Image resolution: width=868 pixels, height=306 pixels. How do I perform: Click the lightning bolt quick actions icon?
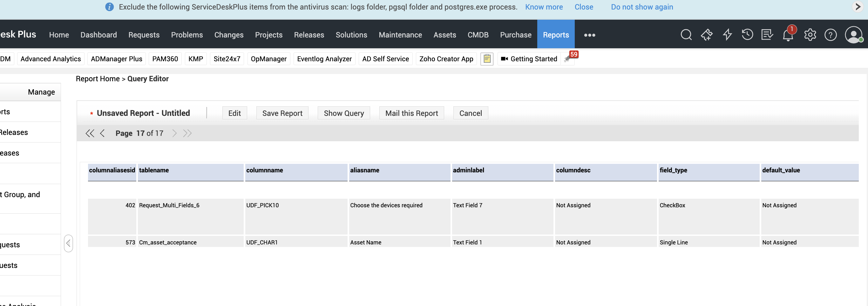[x=727, y=35]
